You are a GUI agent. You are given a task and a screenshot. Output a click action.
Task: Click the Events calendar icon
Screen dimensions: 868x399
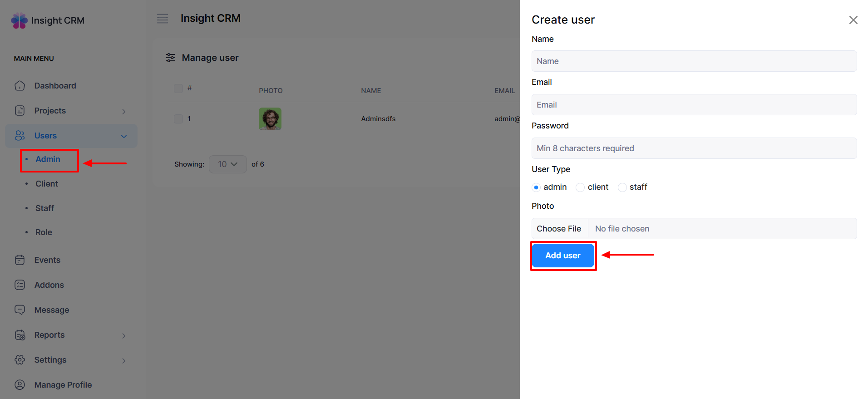click(20, 260)
